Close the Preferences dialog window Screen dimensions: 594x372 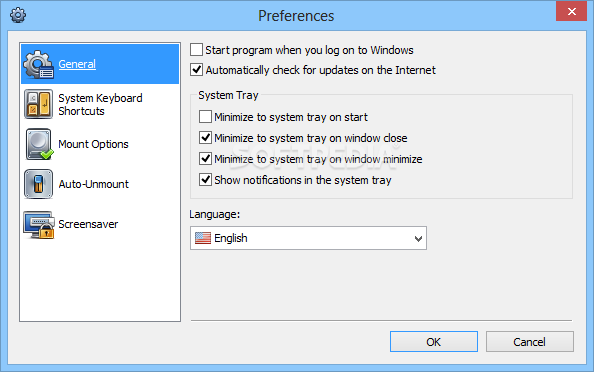click(x=571, y=11)
